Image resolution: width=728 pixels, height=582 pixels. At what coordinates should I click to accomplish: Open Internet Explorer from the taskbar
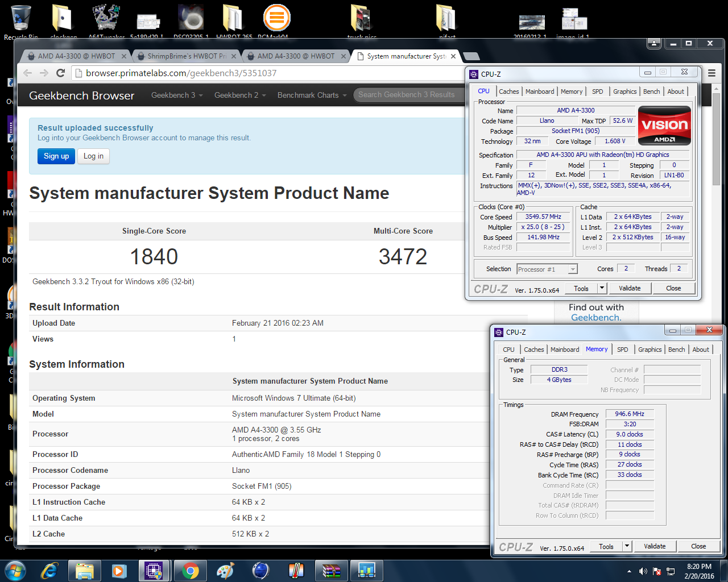[x=49, y=571]
